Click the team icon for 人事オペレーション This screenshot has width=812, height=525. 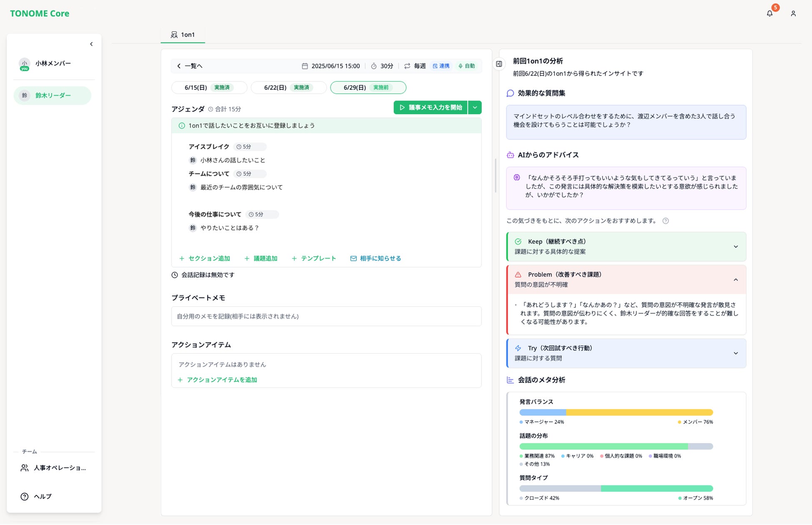click(25, 468)
